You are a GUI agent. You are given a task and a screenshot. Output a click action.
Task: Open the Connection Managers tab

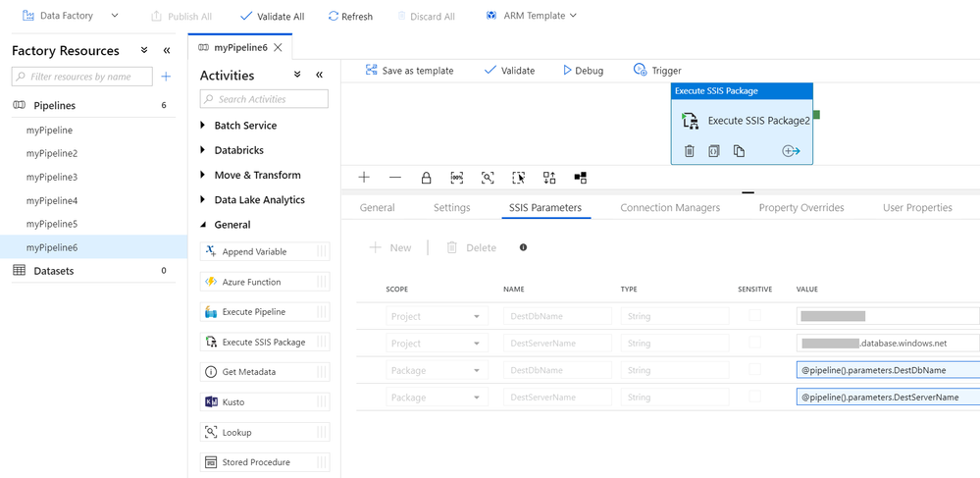[x=670, y=208]
